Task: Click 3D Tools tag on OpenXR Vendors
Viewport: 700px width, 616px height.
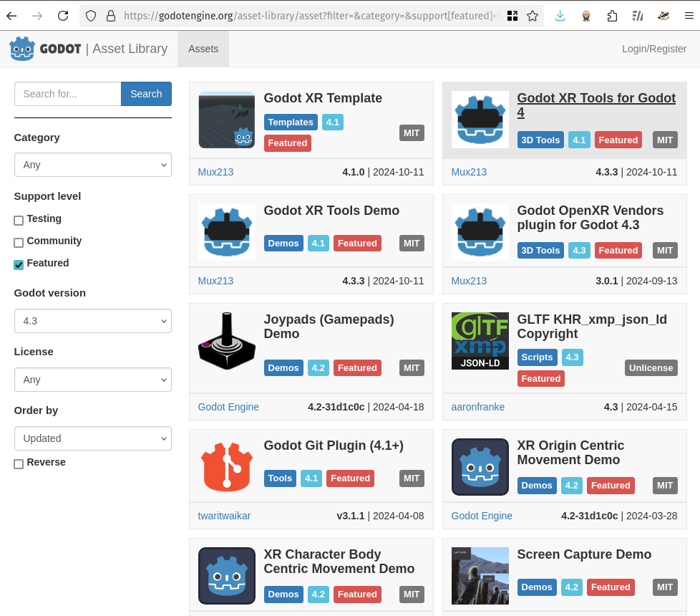Action: [540, 250]
